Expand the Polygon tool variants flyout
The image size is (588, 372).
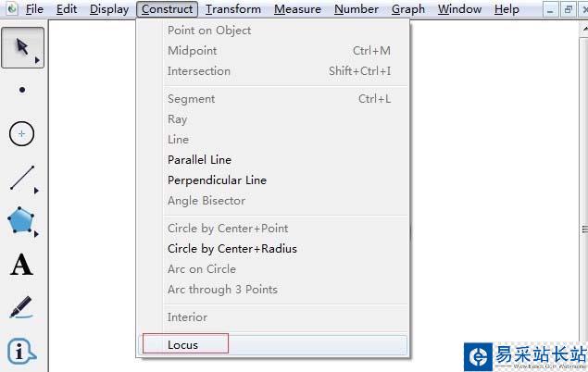click(37, 234)
